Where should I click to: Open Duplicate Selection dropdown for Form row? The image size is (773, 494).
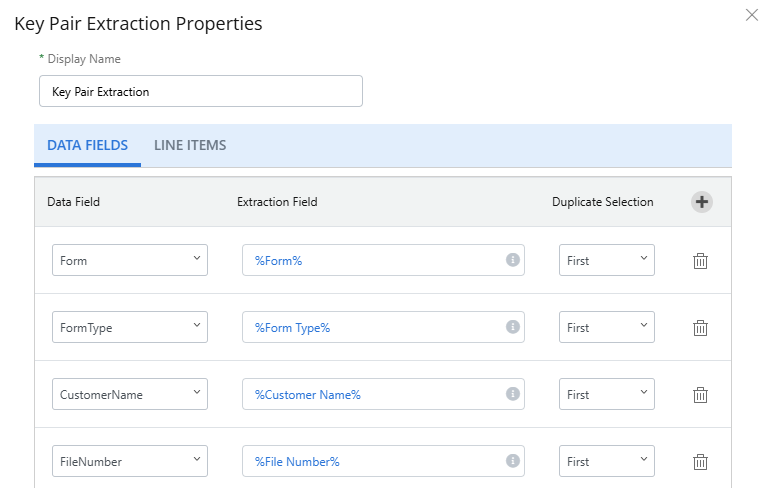606,260
